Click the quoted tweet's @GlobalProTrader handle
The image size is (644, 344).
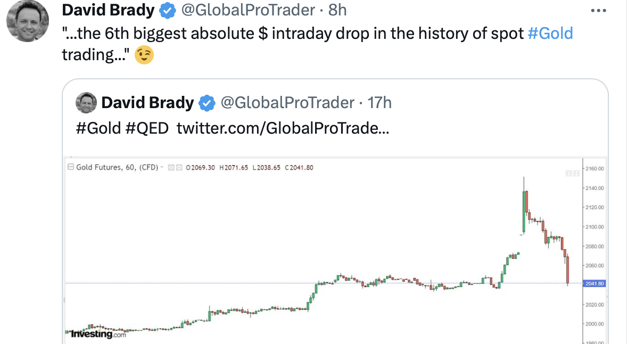click(x=287, y=103)
